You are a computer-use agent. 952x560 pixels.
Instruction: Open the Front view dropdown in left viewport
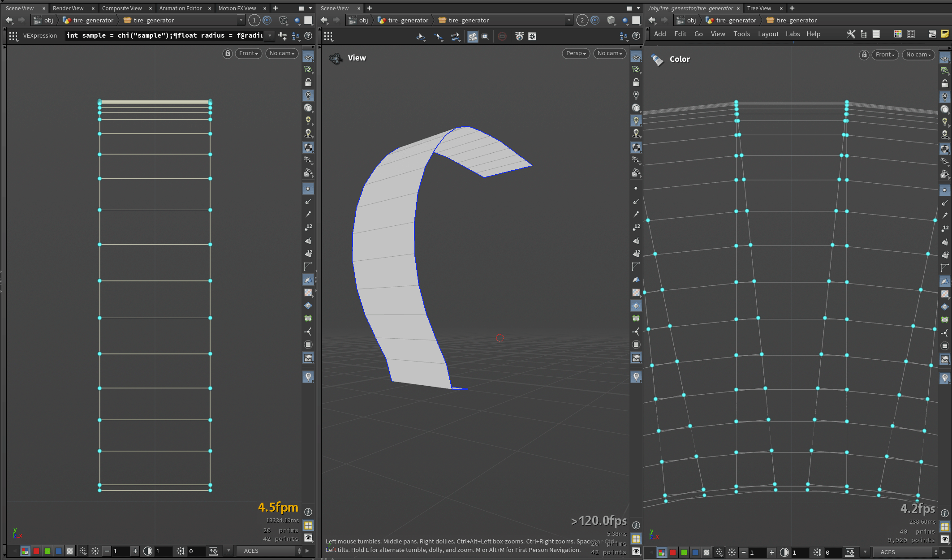tap(249, 53)
